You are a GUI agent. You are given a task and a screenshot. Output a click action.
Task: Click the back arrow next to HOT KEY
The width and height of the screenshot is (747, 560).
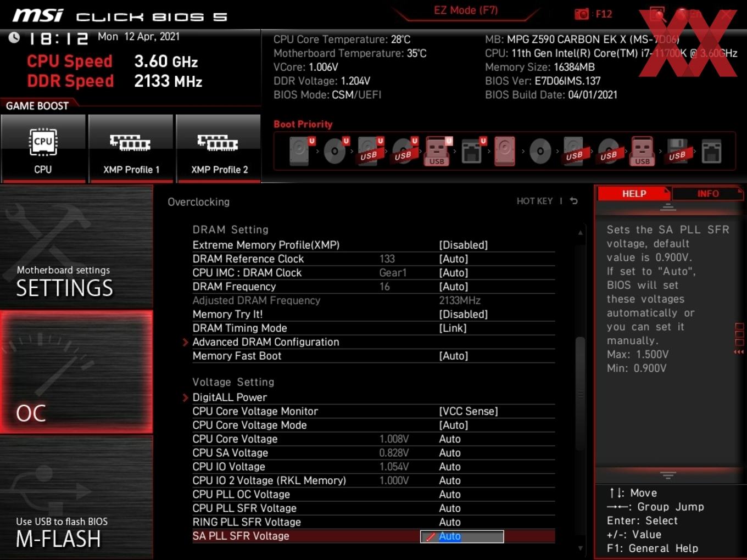573,201
